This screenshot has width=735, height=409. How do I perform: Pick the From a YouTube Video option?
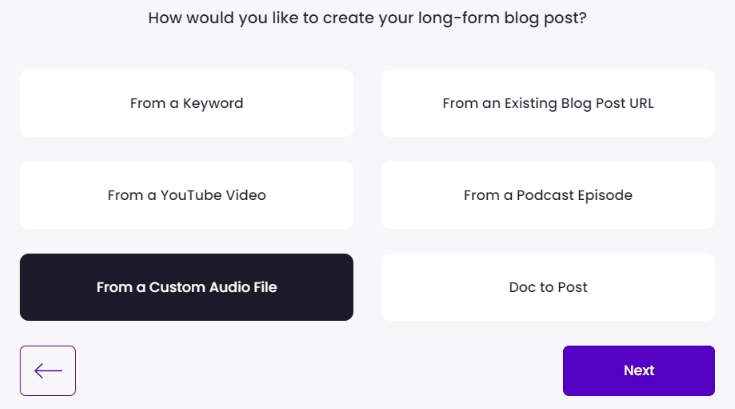pos(186,195)
